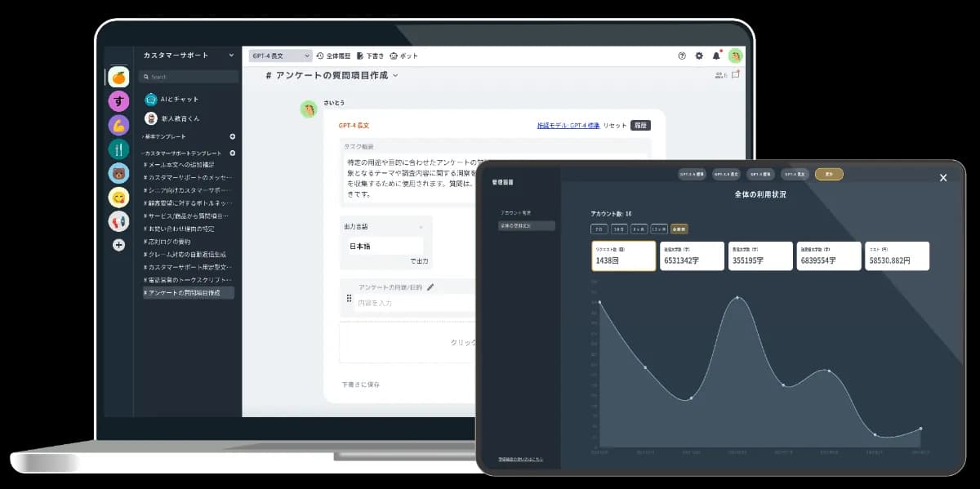Click the リクエスト数 stat card showing 1438回
The image size is (980, 489).
pos(623,256)
